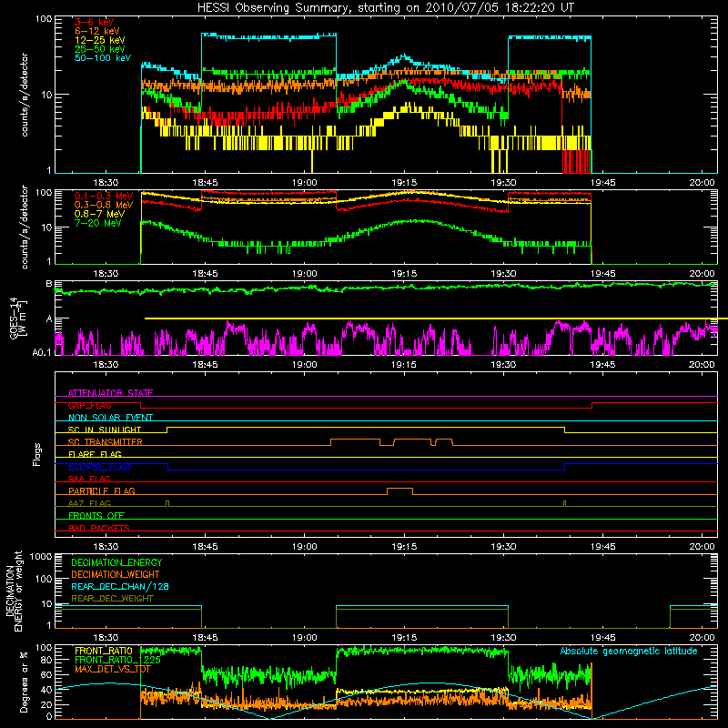Viewport: 728px width, 728px height.
Task: Pick the PARTICLE_FLAG label
Action: tap(102, 490)
